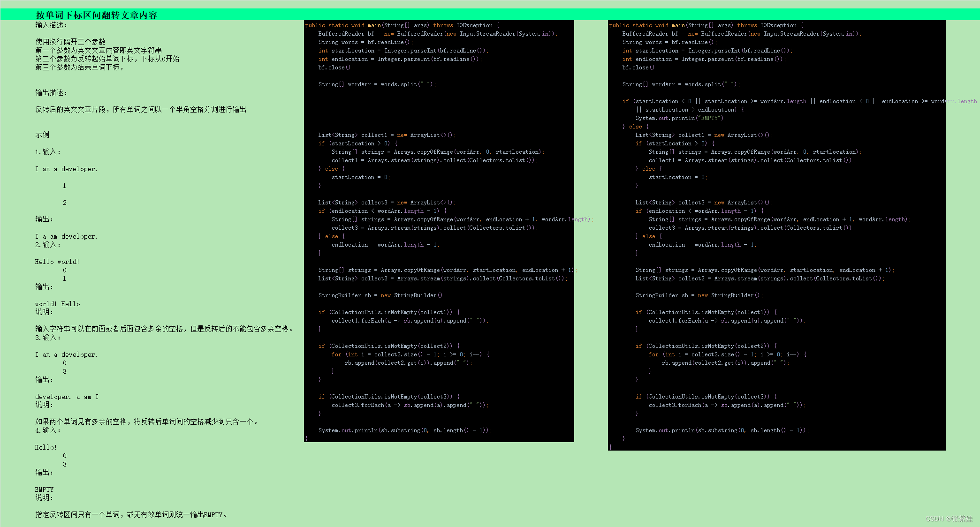
Task: Click the label 4.输入:
Action: tap(48, 430)
